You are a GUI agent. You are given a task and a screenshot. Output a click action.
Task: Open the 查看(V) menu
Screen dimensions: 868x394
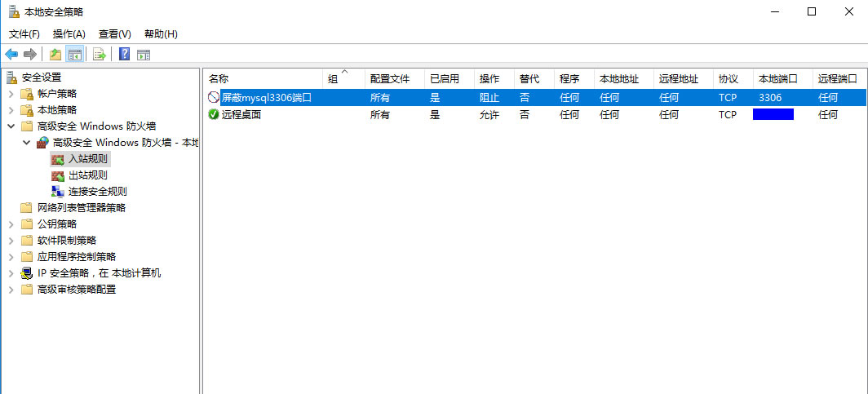114,34
